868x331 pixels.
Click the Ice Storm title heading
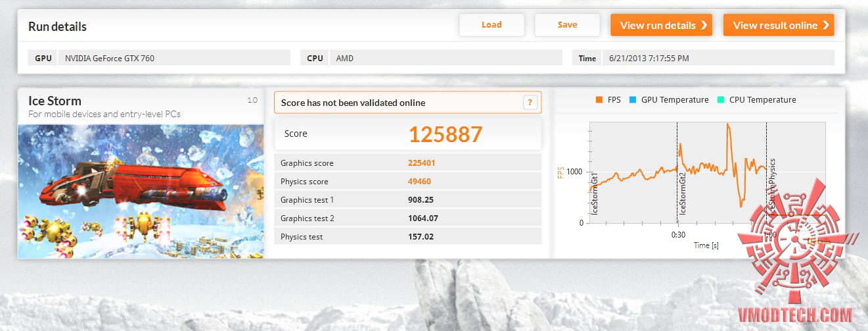pos(55,101)
